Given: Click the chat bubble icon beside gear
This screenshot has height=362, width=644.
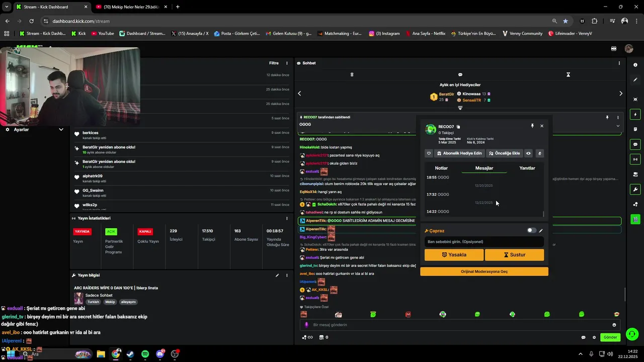Looking at the screenshot, I should pyautogui.click(x=584, y=337).
